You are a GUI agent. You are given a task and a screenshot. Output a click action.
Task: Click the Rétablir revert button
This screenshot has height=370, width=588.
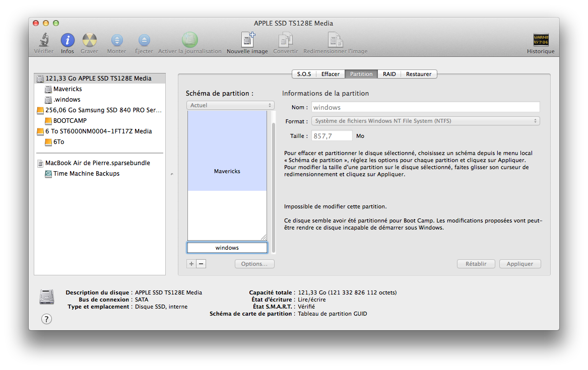click(476, 264)
